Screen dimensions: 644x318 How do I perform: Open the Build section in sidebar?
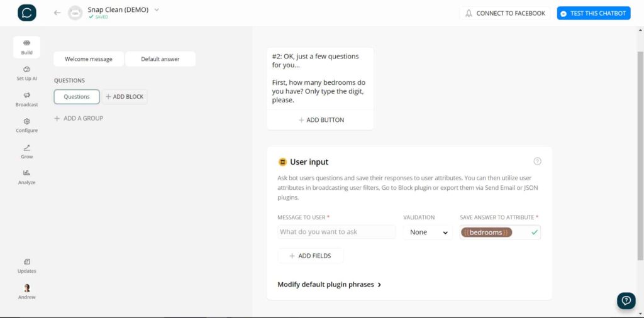point(26,47)
